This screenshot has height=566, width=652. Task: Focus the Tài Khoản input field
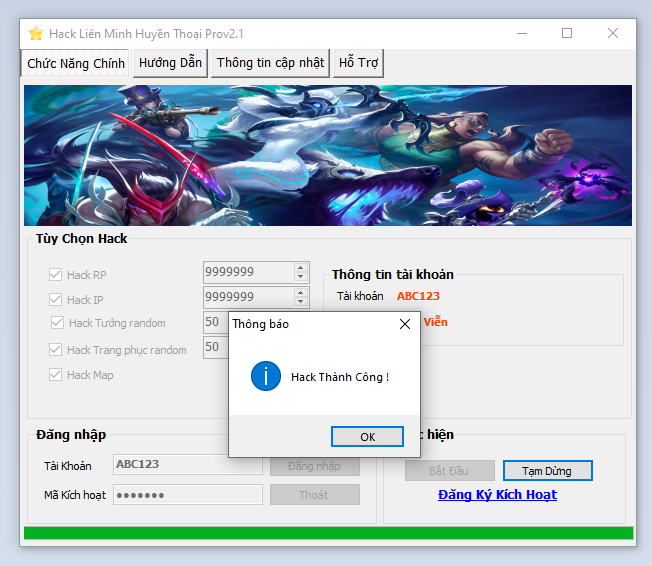point(188,464)
